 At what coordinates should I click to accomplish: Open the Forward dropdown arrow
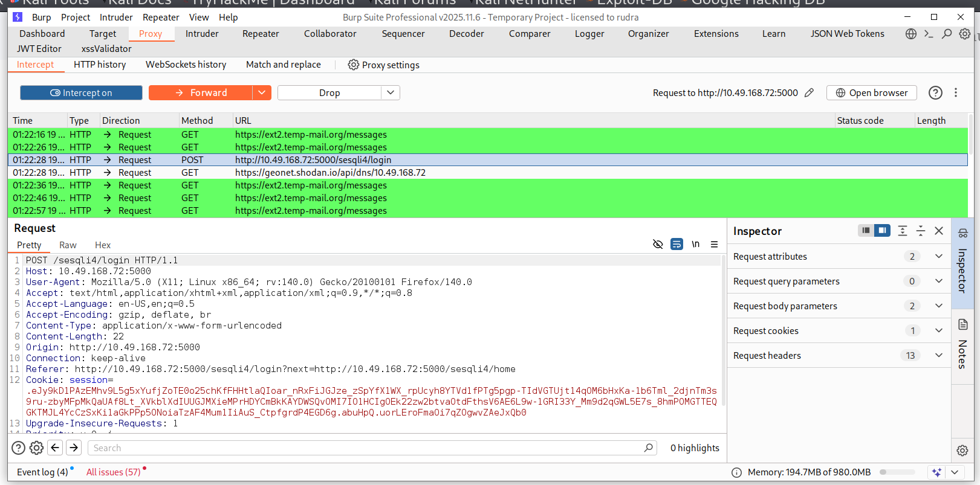(261, 92)
